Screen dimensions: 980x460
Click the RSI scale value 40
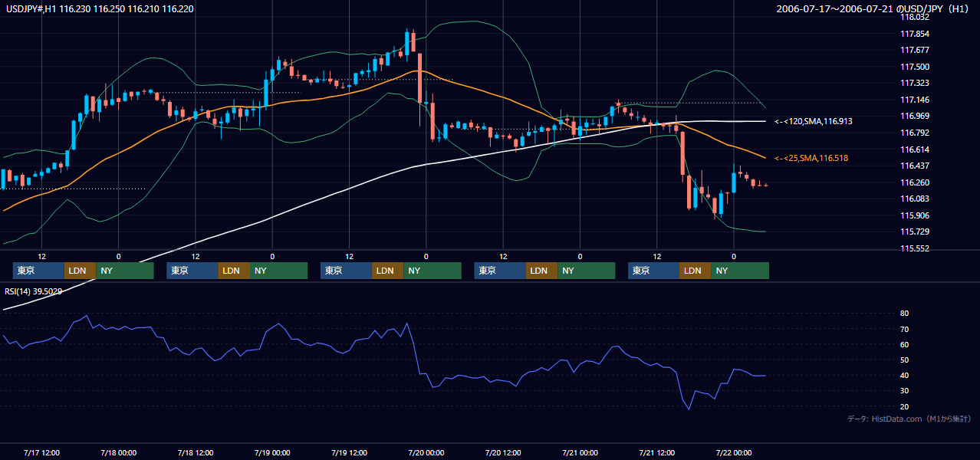tap(905, 375)
